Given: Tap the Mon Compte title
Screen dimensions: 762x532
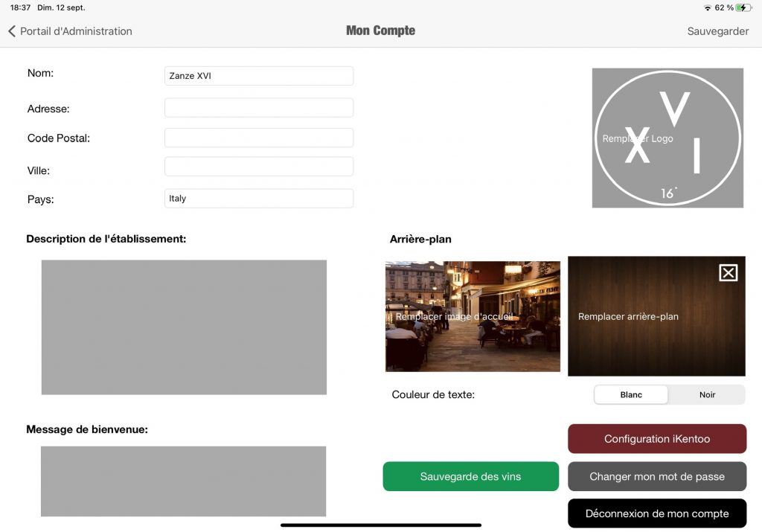Looking at the screenshot, I should click(x=380, y=31).
